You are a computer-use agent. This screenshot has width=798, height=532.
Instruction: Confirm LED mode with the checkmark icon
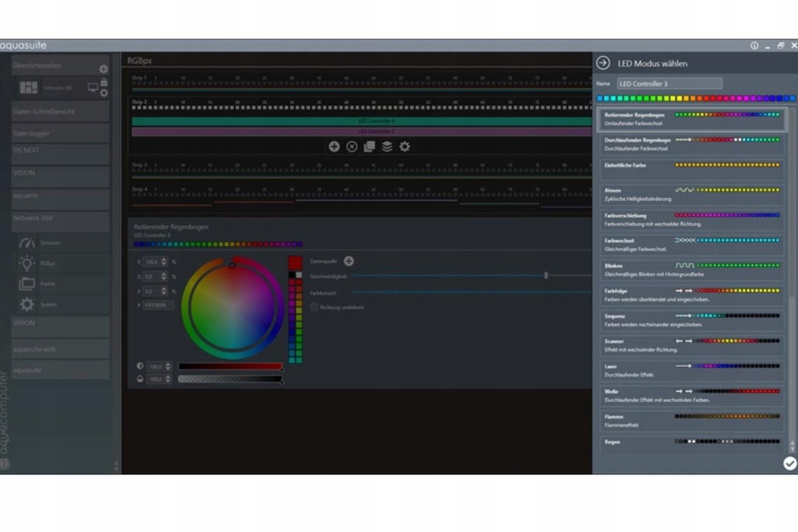[x=789, y=463]
